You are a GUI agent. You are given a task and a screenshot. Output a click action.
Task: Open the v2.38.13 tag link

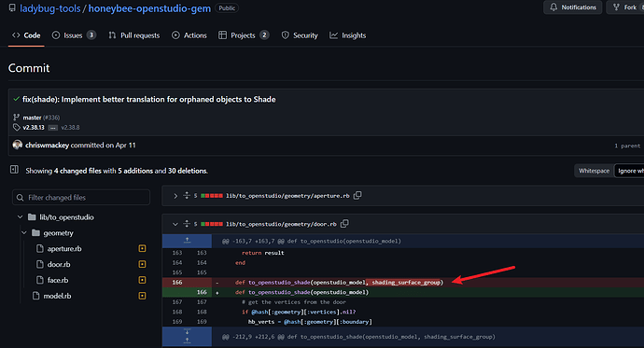click(x=34, y=127)
